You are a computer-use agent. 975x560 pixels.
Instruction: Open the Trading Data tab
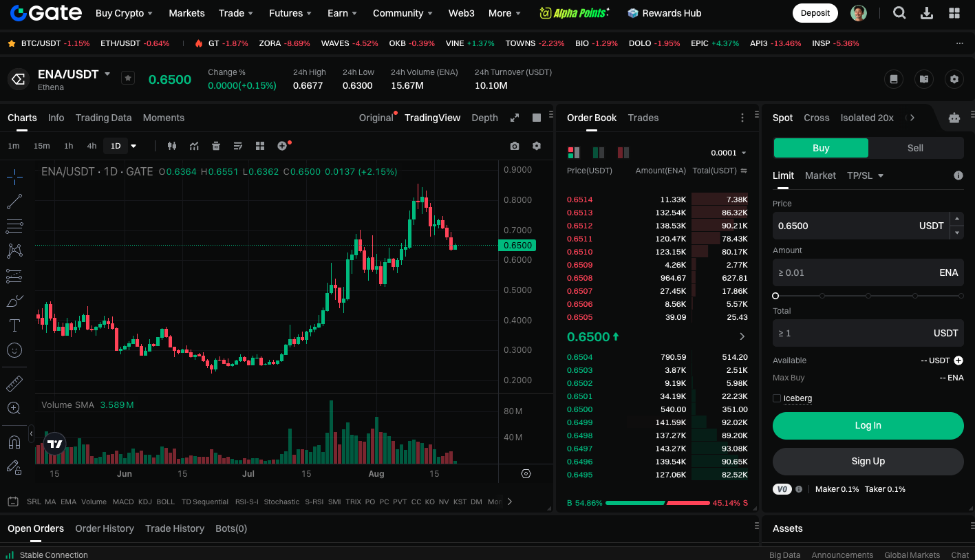coord(103,118)
